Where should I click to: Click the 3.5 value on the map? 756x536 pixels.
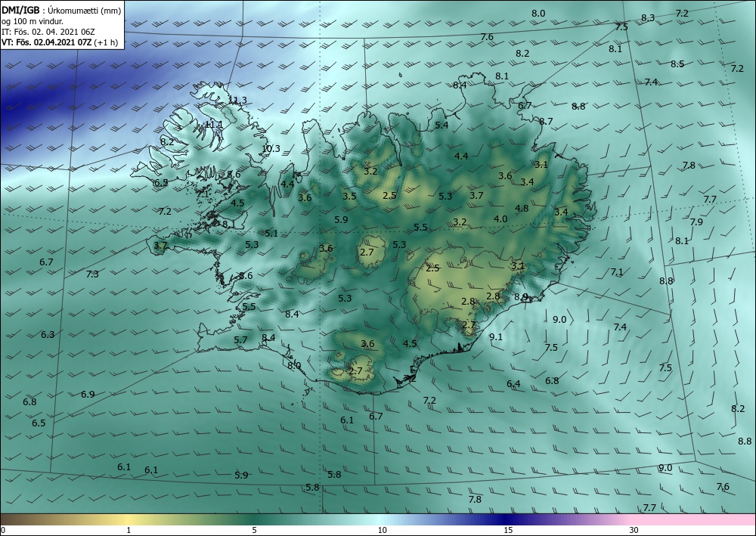tap(349, 196)
